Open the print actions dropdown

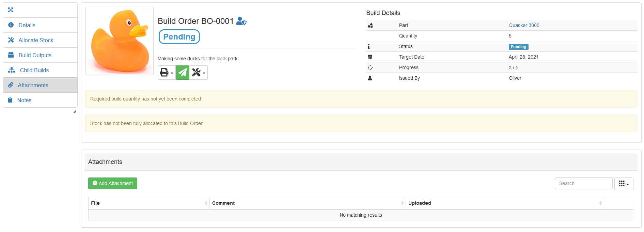167,73
